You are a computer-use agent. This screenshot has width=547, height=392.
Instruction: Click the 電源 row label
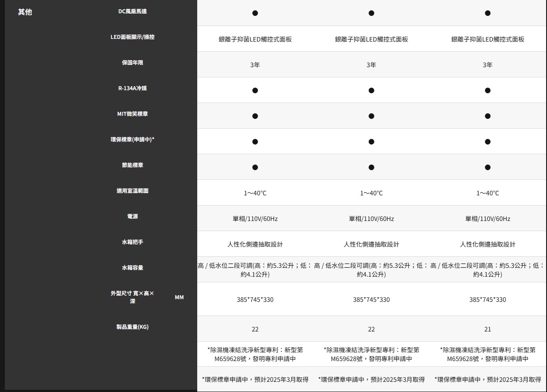133,217
